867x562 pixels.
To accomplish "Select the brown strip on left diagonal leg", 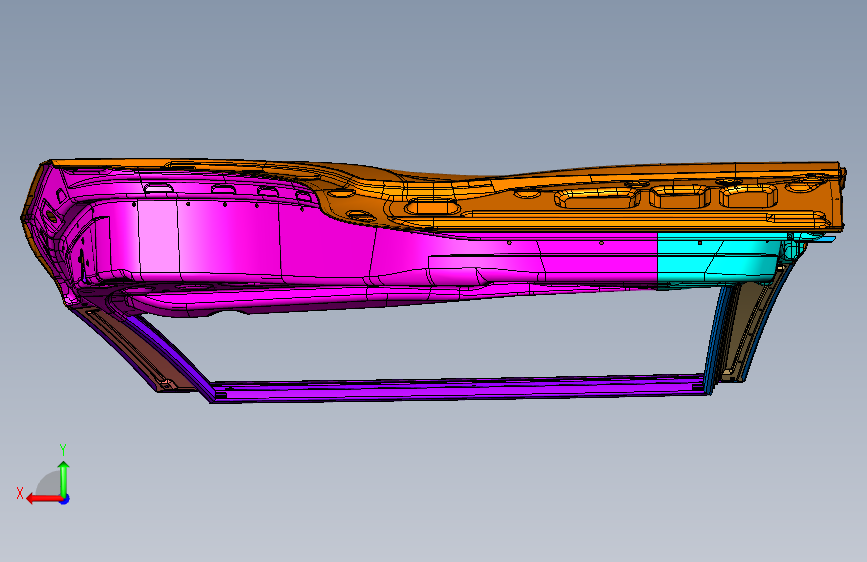I will click(x=135, y=350).
